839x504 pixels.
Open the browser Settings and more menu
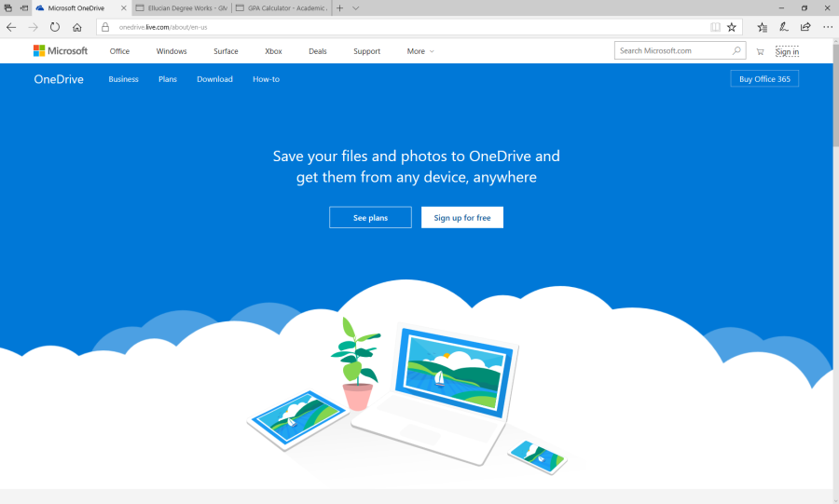click(827, 27)
